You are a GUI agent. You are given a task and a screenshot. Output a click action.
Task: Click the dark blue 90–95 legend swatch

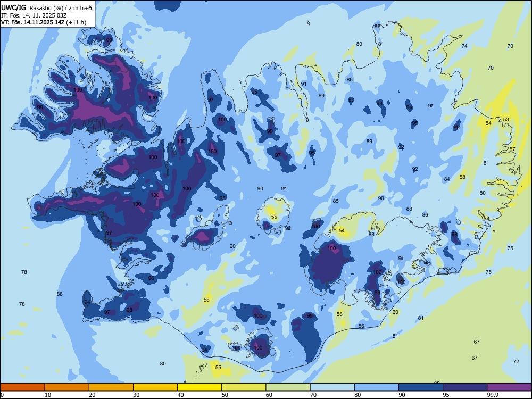(x=421, y=387)
